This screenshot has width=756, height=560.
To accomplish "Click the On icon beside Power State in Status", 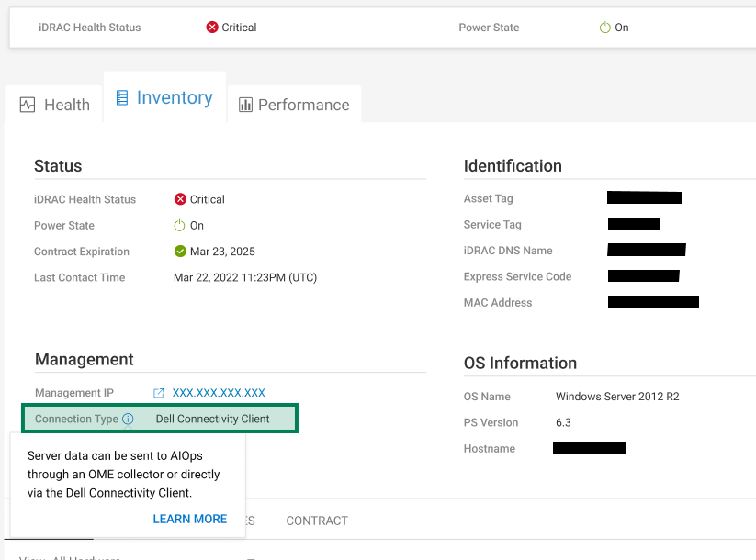I will click(x=181, y=225).
